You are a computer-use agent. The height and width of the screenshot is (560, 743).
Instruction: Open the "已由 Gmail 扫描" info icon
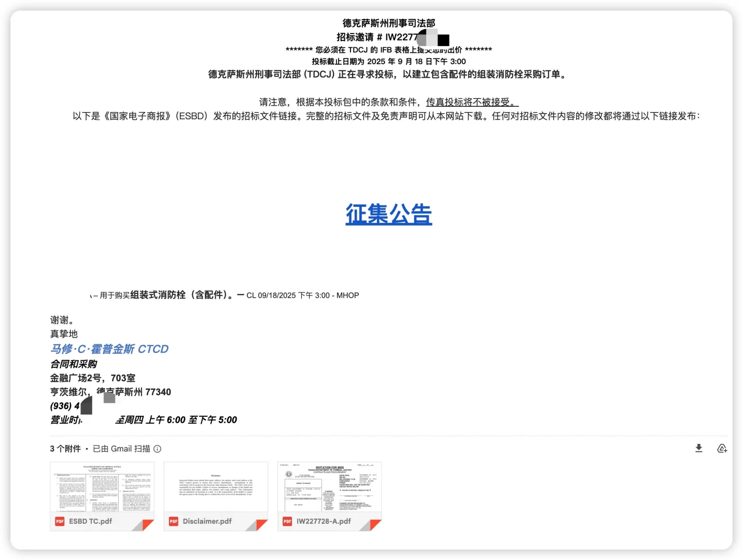[157, 449]
